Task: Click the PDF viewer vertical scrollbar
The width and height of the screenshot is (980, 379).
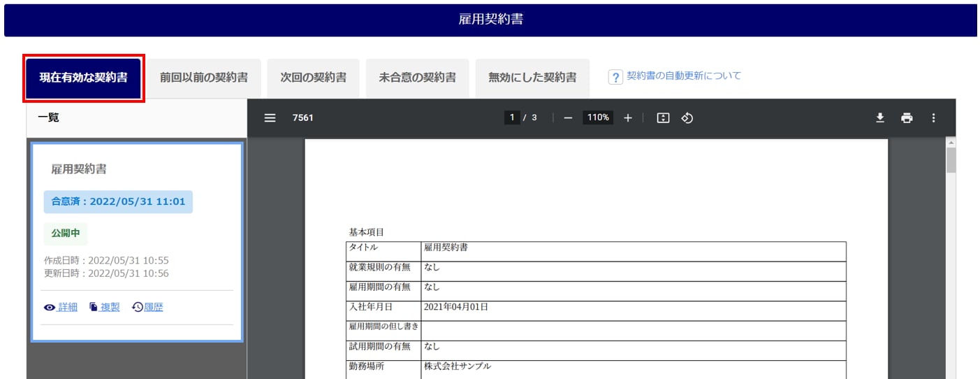Action: 951,161
